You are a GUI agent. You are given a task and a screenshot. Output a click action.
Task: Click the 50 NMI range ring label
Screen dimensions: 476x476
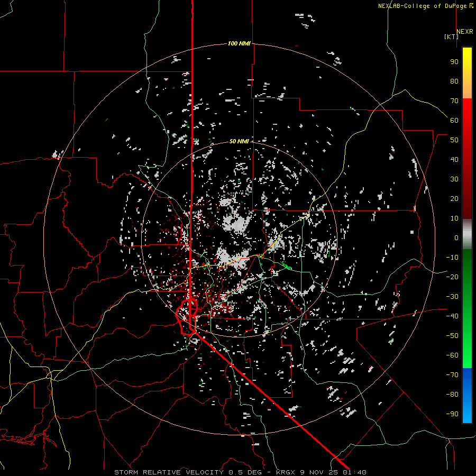pos(239,141)
